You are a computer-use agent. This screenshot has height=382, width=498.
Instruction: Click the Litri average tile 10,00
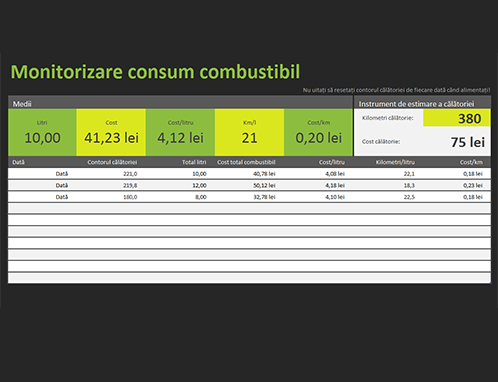(x=42, y=132)
